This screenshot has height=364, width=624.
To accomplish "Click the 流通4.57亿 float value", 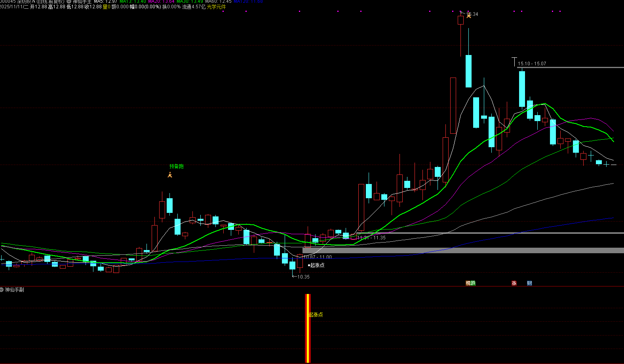I will (194, 7).
